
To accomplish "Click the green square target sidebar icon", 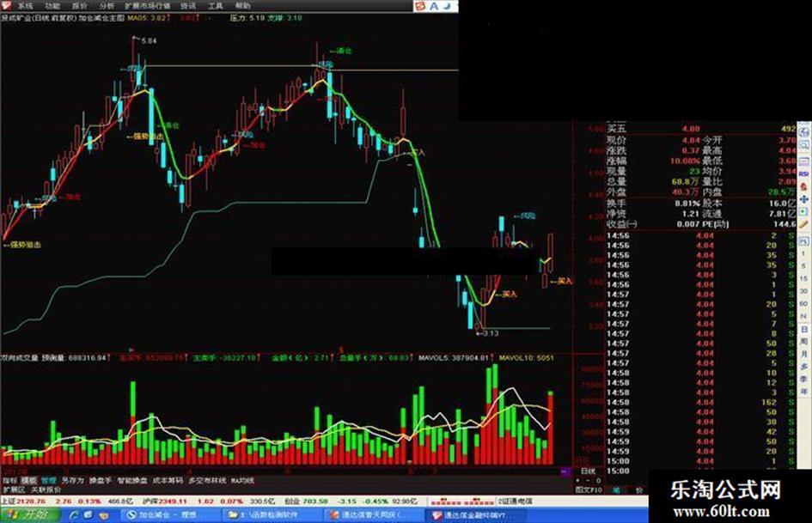I will 804,212.
